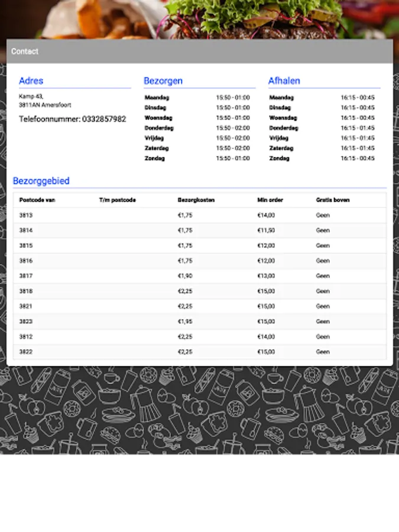Click Dinsdag in the Bezorgen schedule
Image resolution: width=399 pixels, height=532 pixels.
point(155,108)
